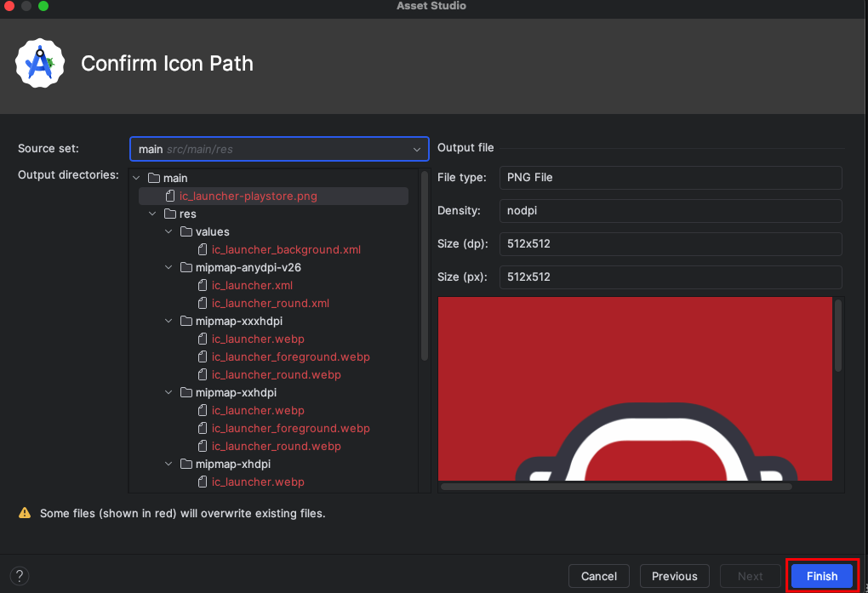
Task: Click the output directories tree scrollbar
Action: [x=425, y=265]
